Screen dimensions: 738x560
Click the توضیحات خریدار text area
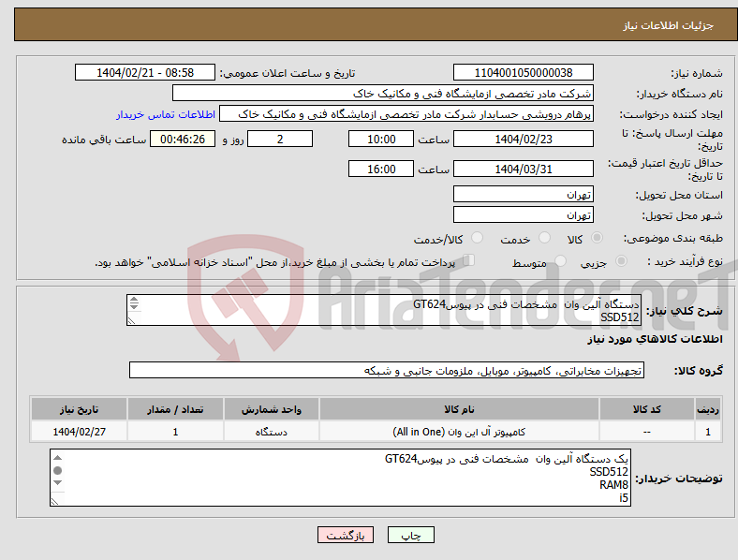point(340,478)
